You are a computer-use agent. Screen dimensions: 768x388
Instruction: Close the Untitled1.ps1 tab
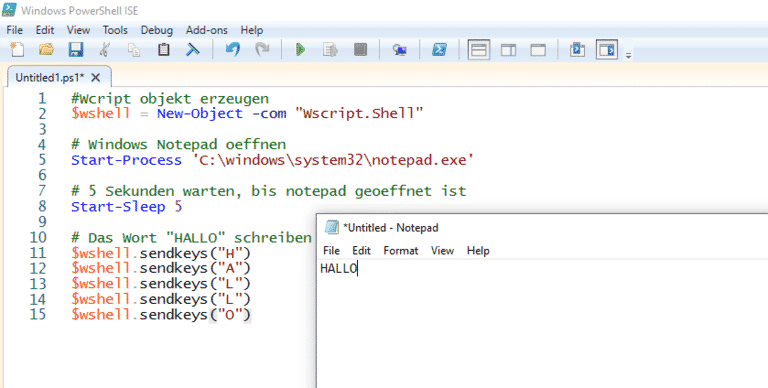[x=96, y=77]
